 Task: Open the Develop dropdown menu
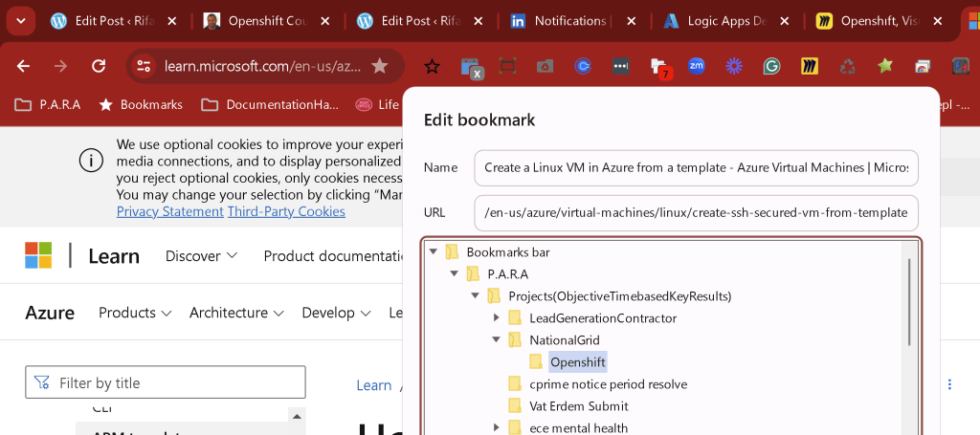tap(336, 313)
